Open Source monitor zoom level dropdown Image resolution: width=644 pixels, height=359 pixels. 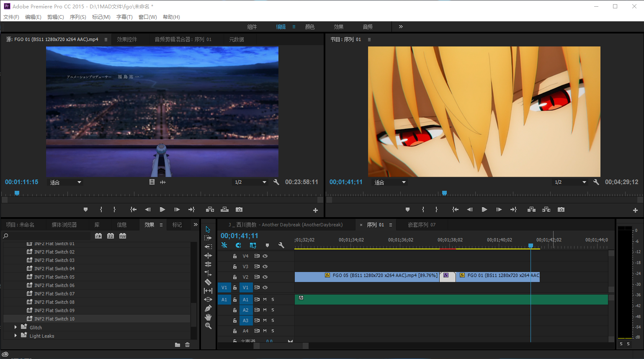tap(66, 182)
